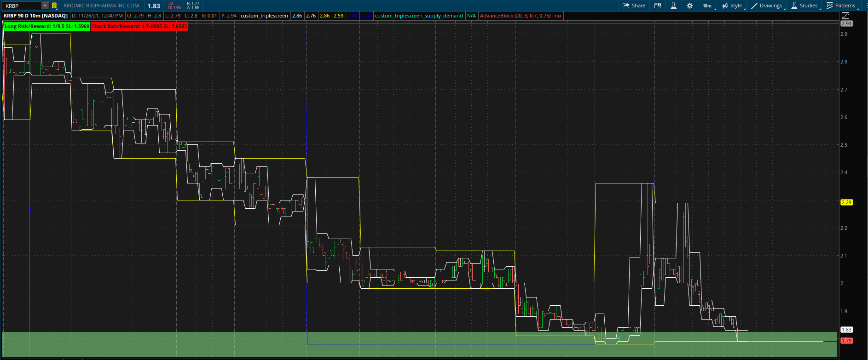Click the red Short Risk/Reward label
Viewport: 868px width, 360px height.
coord(139,26)
